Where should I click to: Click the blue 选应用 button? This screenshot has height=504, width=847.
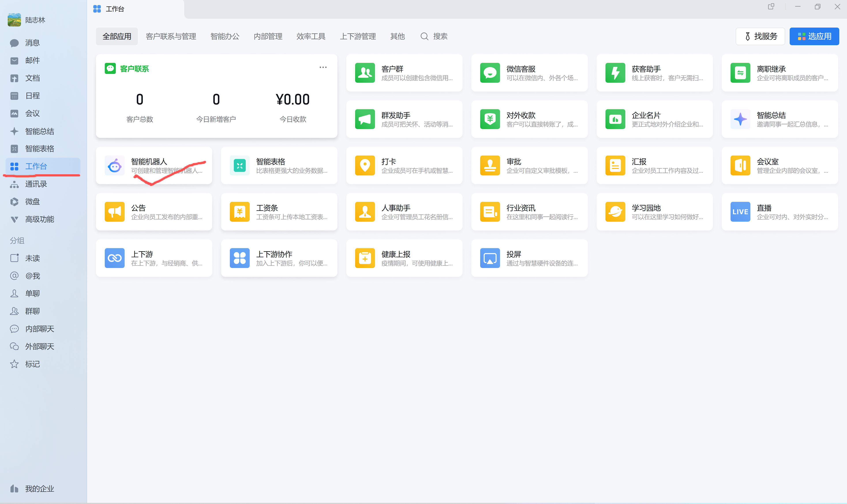[814, 36]
